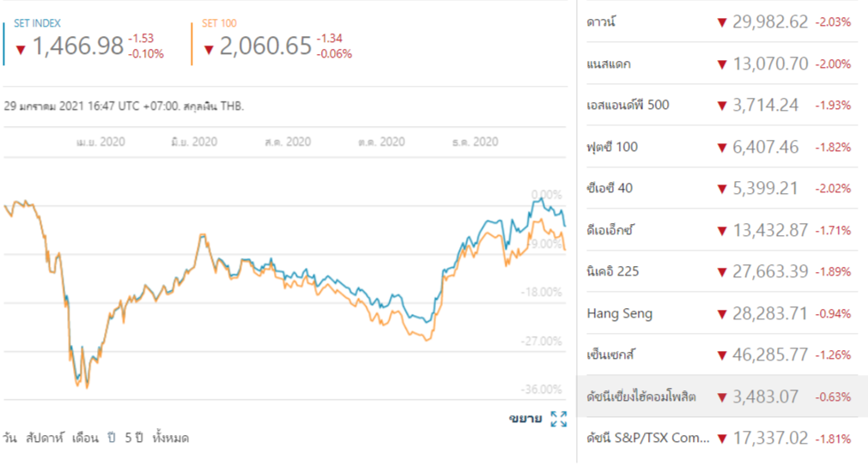Click the expand chart arrows icon

tap(558, 419)
